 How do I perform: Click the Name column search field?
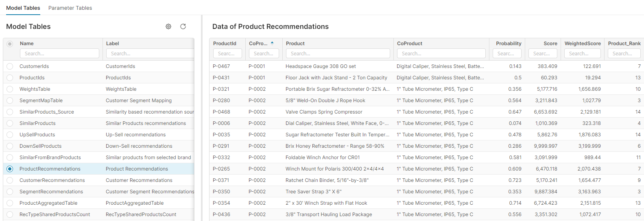point(59,53)
